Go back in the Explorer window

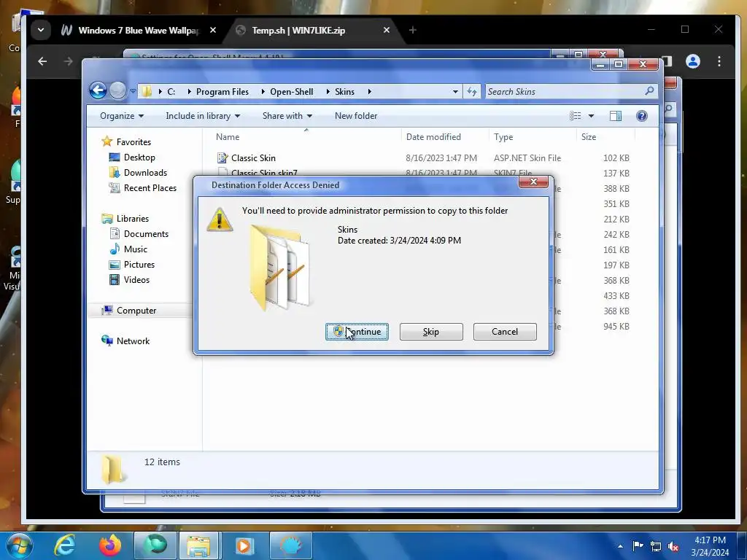click(98, 90)
